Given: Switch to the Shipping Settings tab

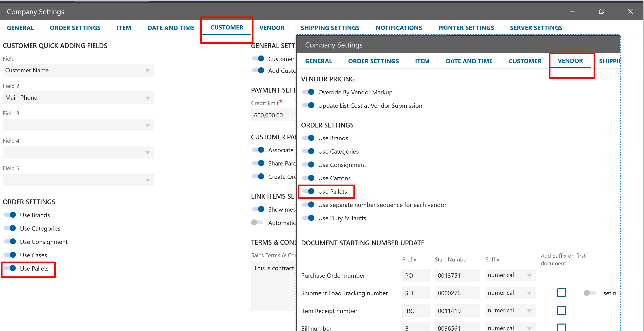Looking at the screenshot, I should tap(330, 28).
